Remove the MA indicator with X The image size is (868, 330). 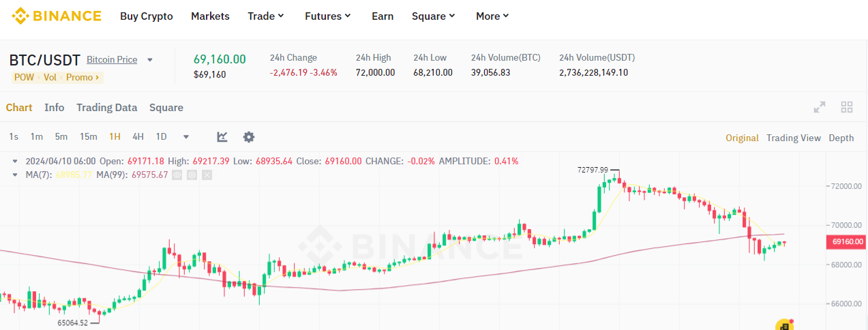pyautogui.click(x=207, y=175)
